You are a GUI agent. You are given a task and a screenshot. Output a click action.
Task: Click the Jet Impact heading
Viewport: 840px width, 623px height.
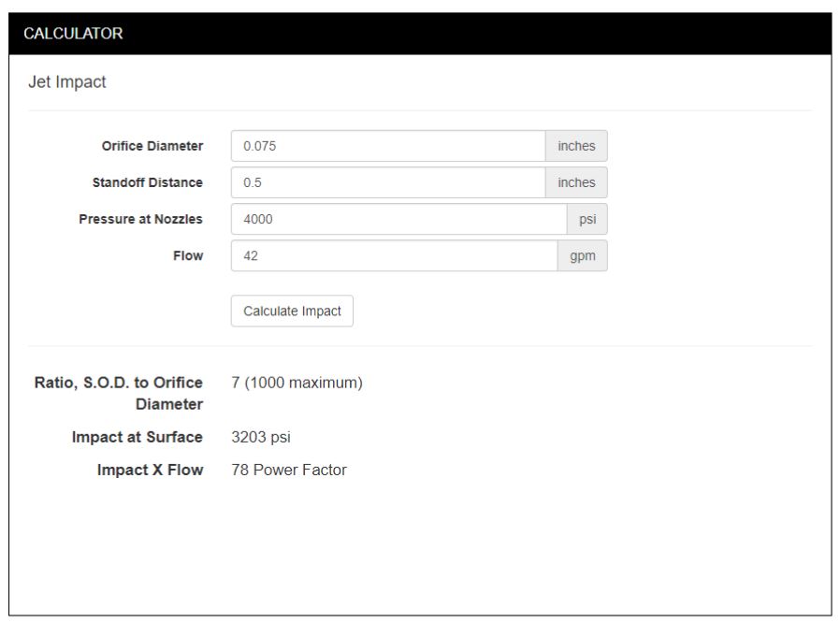click(66, 82)
